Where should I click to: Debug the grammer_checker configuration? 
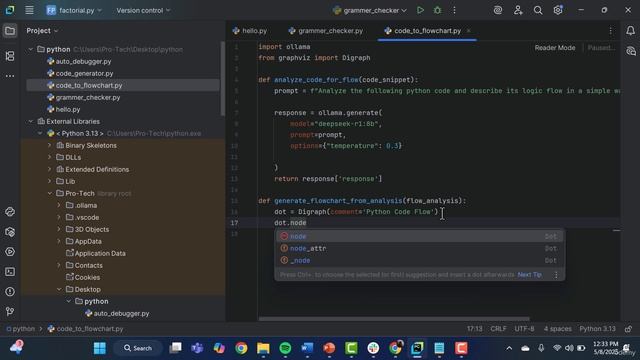[438, 10]
